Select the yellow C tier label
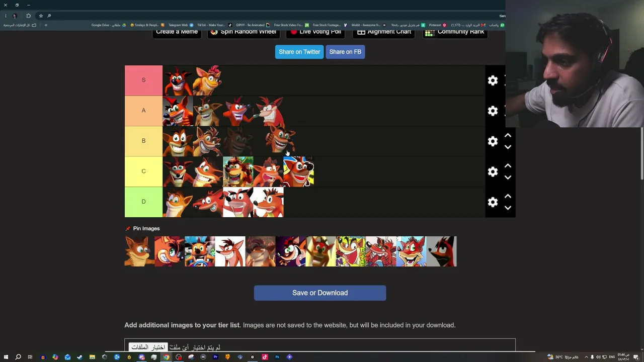Image resolution: width=644 pixels, height=362 pixels. pos(143,171)
